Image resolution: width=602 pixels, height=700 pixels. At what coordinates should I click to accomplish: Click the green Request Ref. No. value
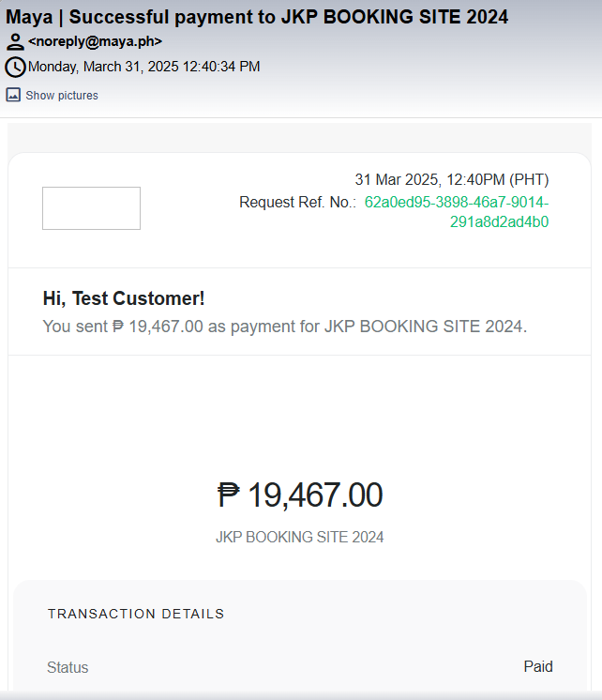click(457, 203)
